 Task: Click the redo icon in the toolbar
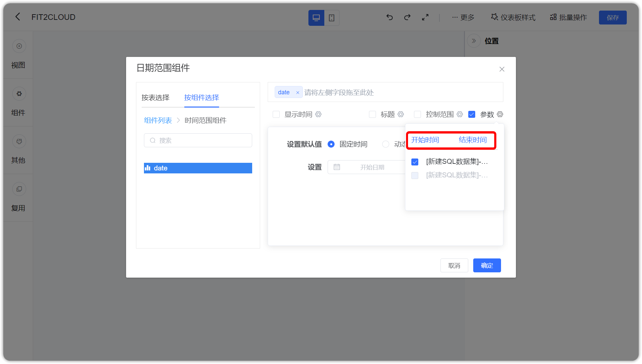point(407,17)
